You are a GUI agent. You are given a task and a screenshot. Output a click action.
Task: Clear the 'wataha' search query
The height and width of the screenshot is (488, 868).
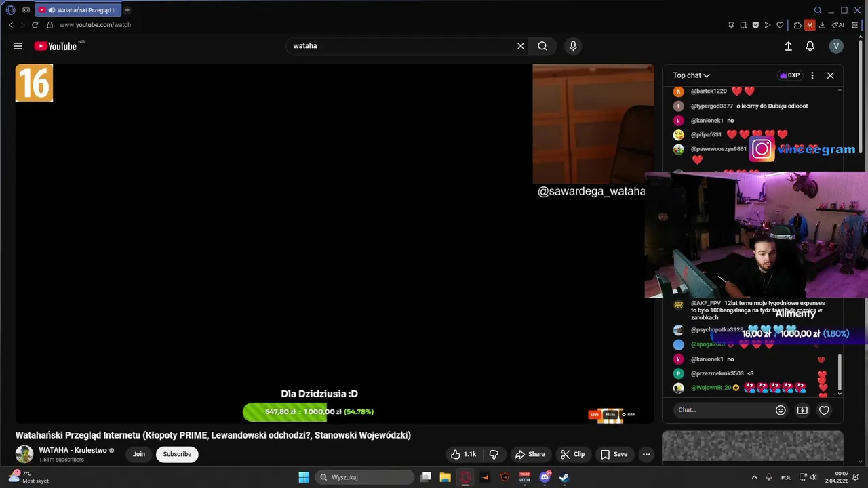click(x=521, y=46)
